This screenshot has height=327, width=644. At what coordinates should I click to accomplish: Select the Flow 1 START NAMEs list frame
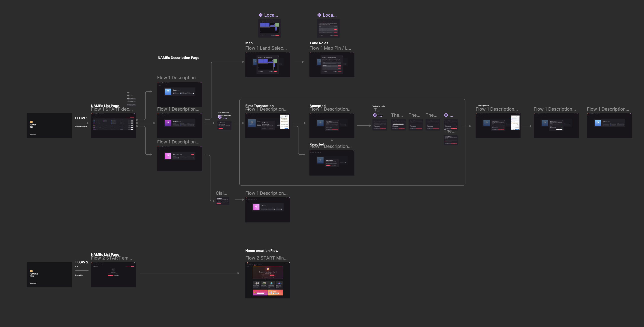coord(113,125)
